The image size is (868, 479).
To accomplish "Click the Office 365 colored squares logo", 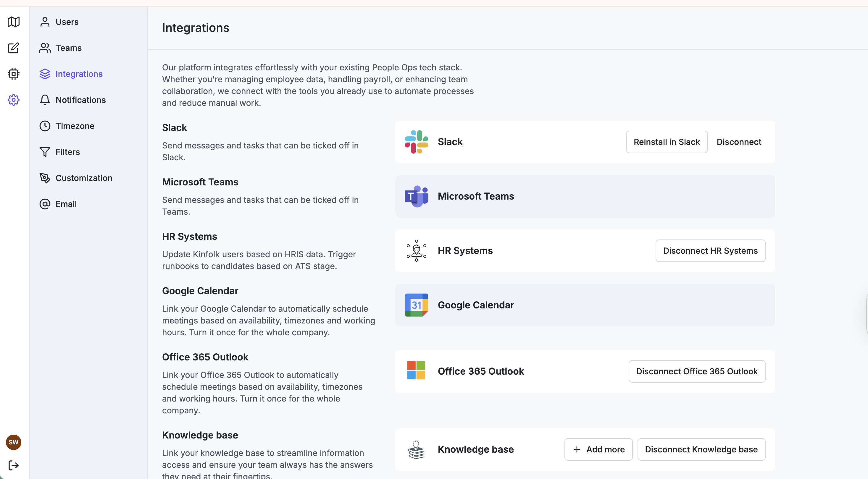I will [x=416, y=370].
